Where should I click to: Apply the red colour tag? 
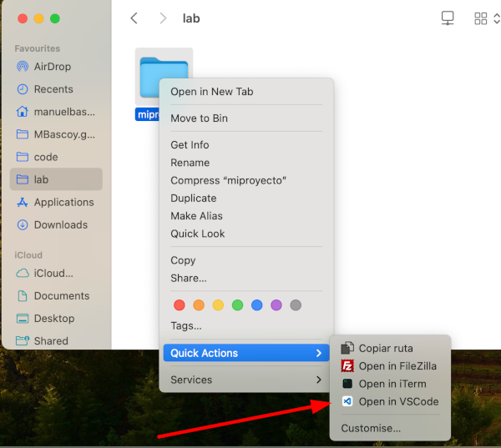click(178, 305)
